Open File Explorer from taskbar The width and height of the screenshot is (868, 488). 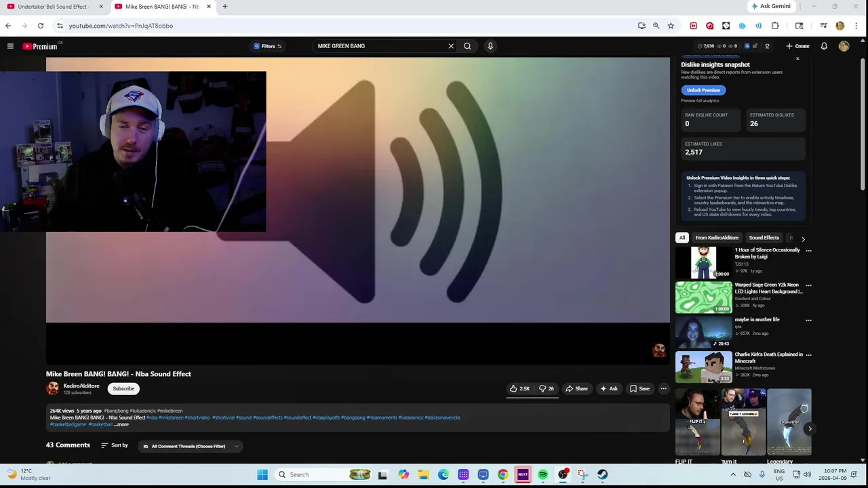423,474
